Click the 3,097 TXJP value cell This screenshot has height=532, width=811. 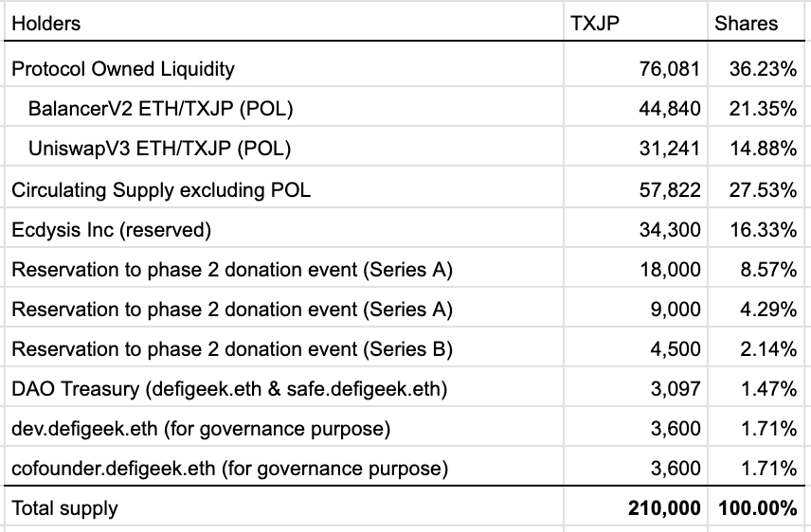click(676, 388)
